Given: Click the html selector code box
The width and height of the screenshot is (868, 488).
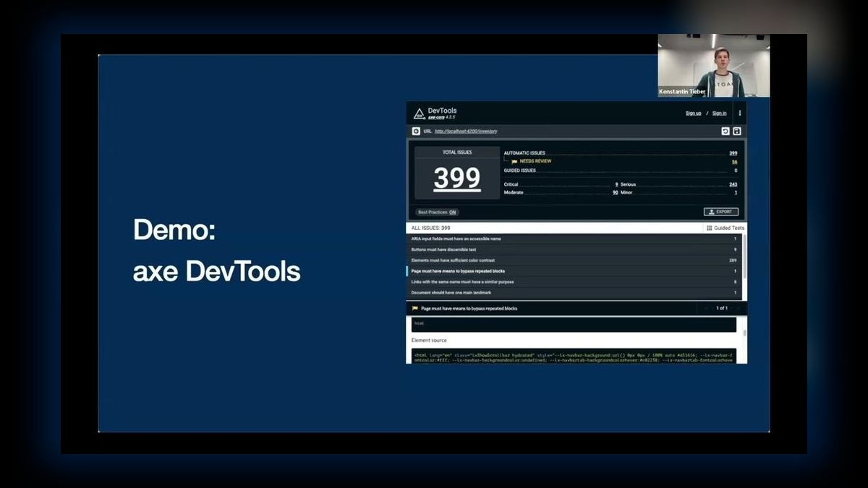Looking at the screenshot, I should 573,324.
